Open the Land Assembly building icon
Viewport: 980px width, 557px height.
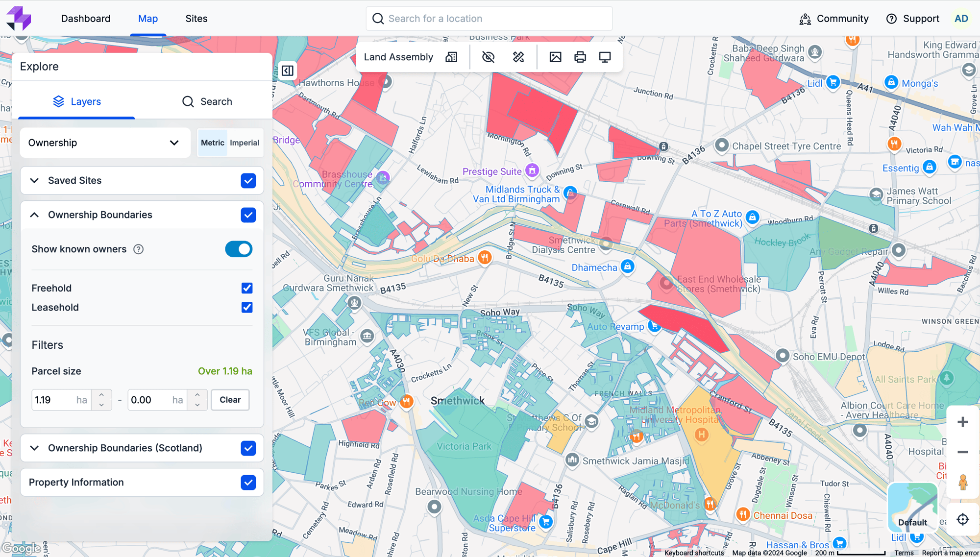(x=451, y=57)
